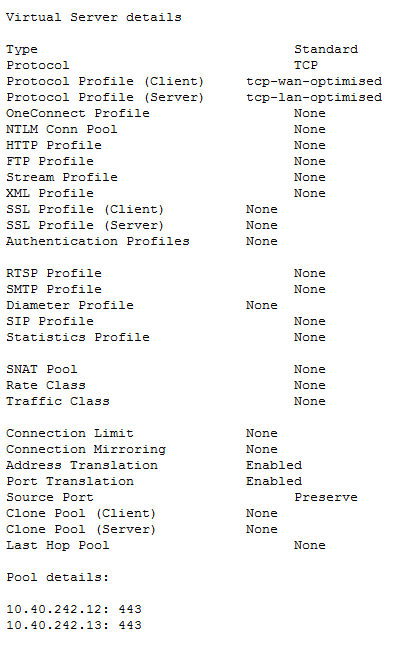Select the Standard type value
402x647 pixels.
[326, 49]
